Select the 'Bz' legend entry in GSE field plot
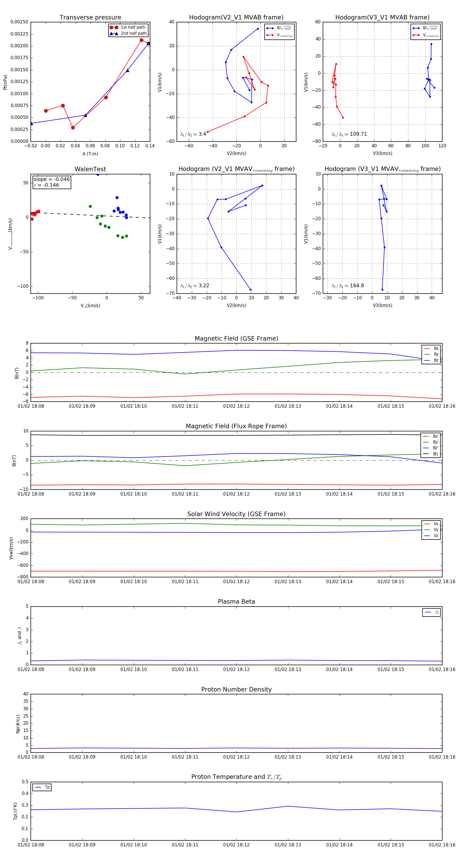The height and width of the screenshot is (868, 473). (x=431, y=360)
